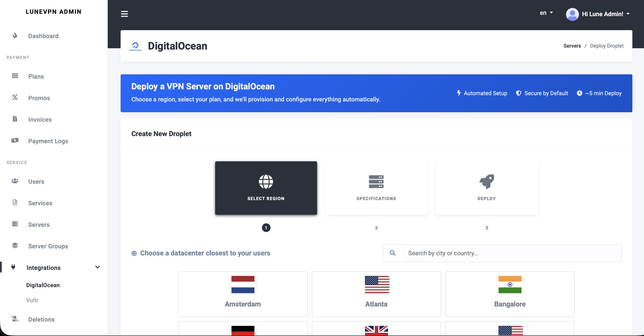This screenshot has width=644, height=336.
Task: Click the Deletions crossed-out user icon
Action: coord(15,319)
